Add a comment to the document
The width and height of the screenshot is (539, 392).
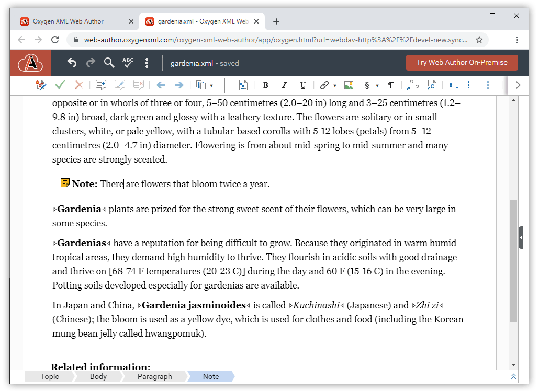coord(100,85)
